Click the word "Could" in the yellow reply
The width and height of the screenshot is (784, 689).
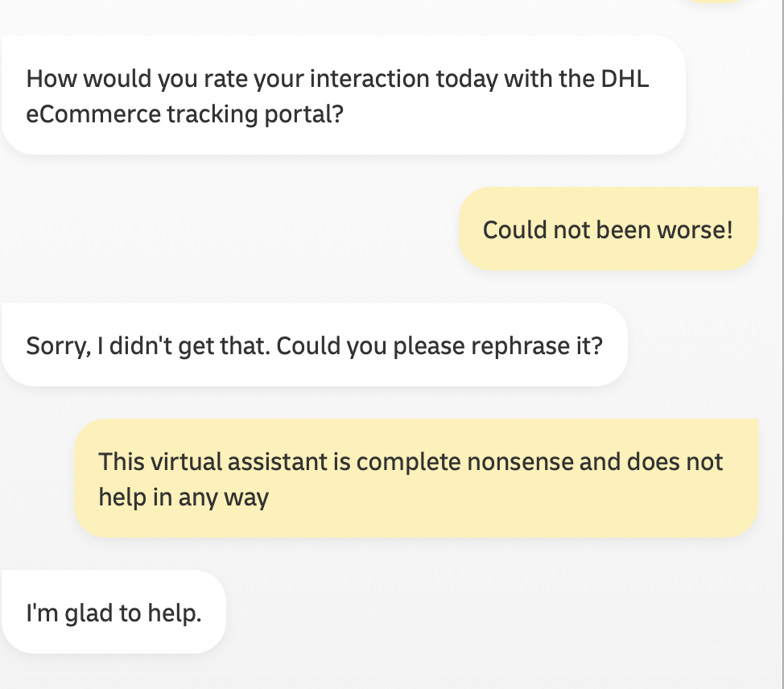[x=514, y=229]
